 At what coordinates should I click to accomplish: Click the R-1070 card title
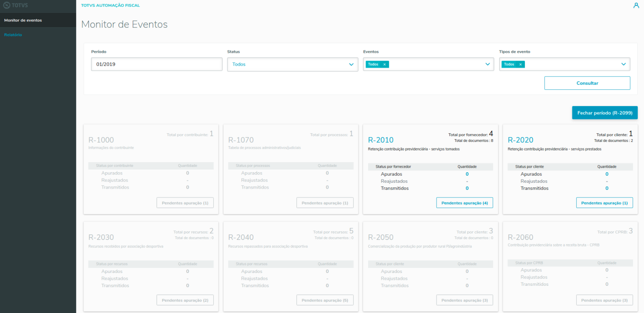coord(241,140)
